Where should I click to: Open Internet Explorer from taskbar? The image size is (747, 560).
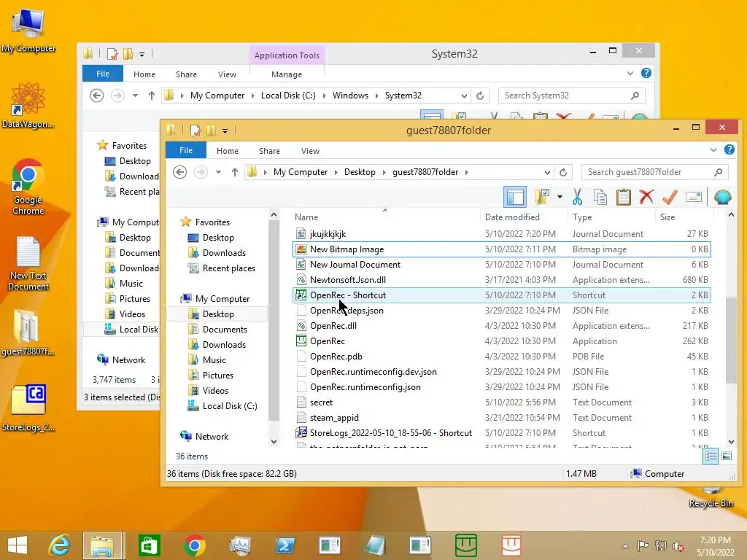point(59,545)
